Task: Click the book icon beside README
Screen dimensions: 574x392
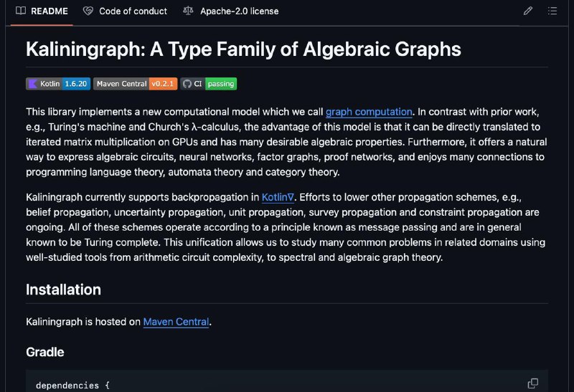Action: pyautogui.click(x=21, y=11)
